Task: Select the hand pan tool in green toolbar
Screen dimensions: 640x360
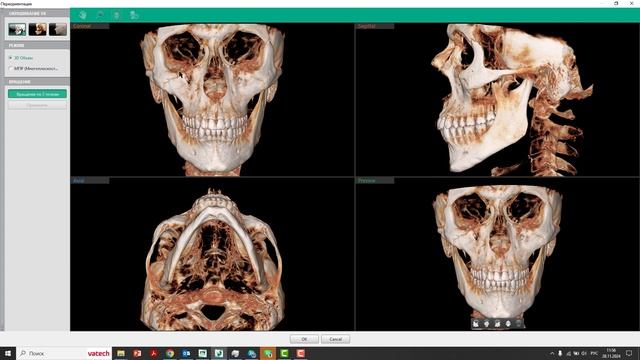Action: click(83, 16)
